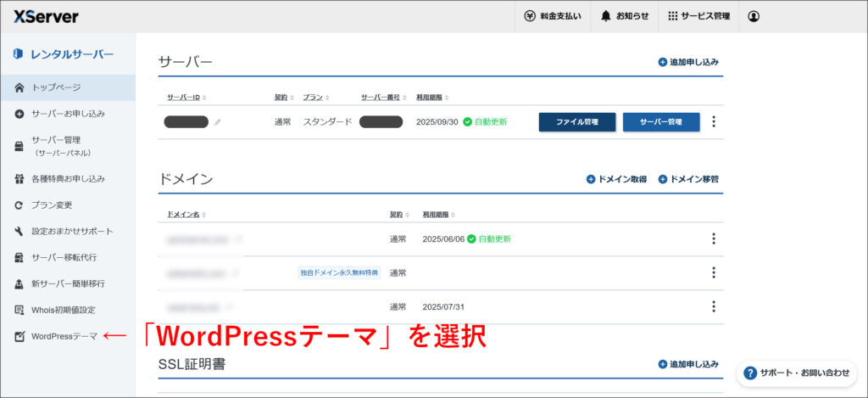Screen dimensions: 868x398
Task: Click the XServer logo
Action: (46, 17)
